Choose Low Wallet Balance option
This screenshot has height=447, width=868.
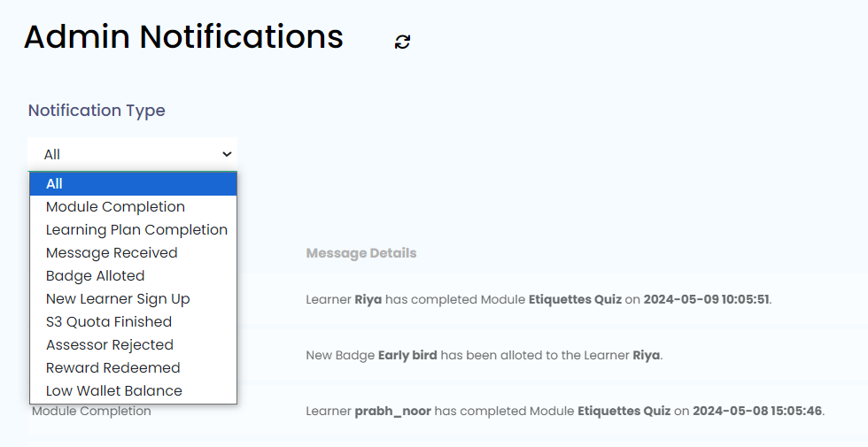[x=114, y=391]
